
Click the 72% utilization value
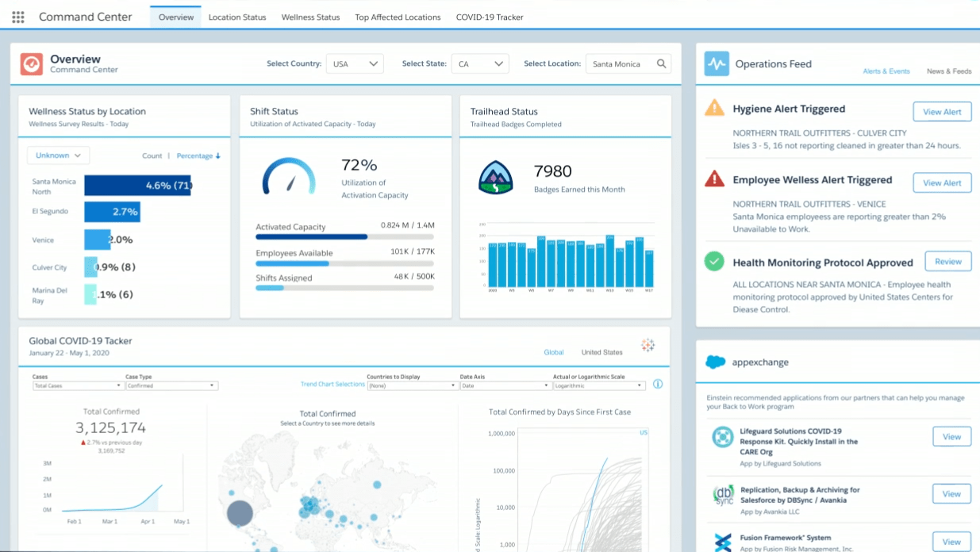coord(359,165)
